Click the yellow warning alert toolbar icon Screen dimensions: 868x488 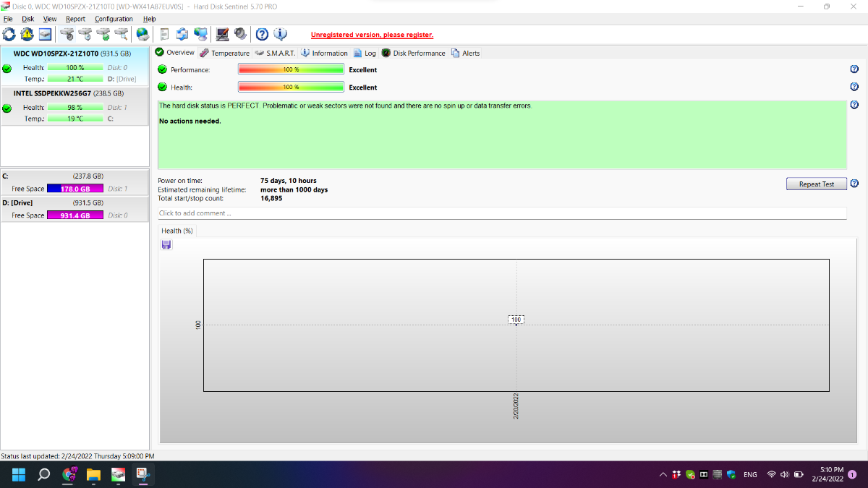point(27,34)
